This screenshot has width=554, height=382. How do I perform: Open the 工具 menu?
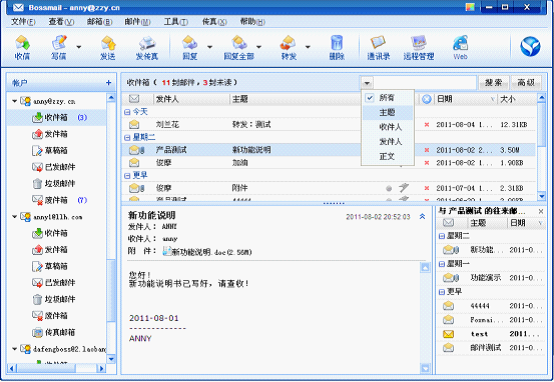tap(176, 22)
